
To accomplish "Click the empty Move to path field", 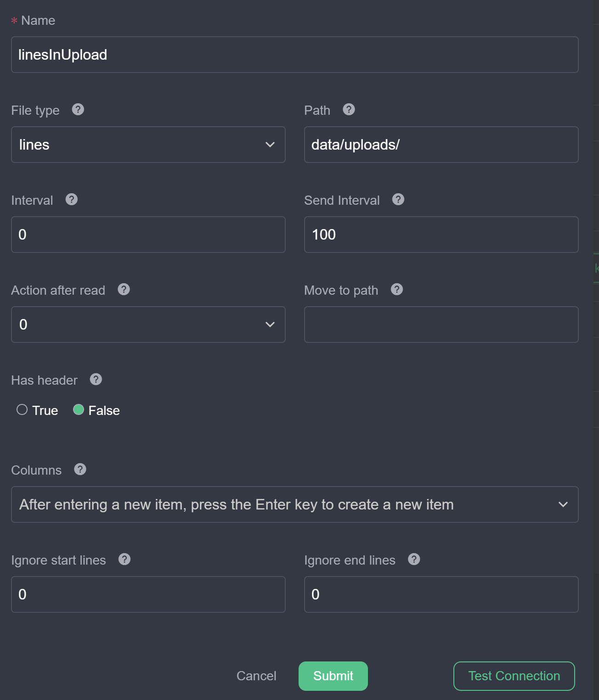I will (441, 325).
